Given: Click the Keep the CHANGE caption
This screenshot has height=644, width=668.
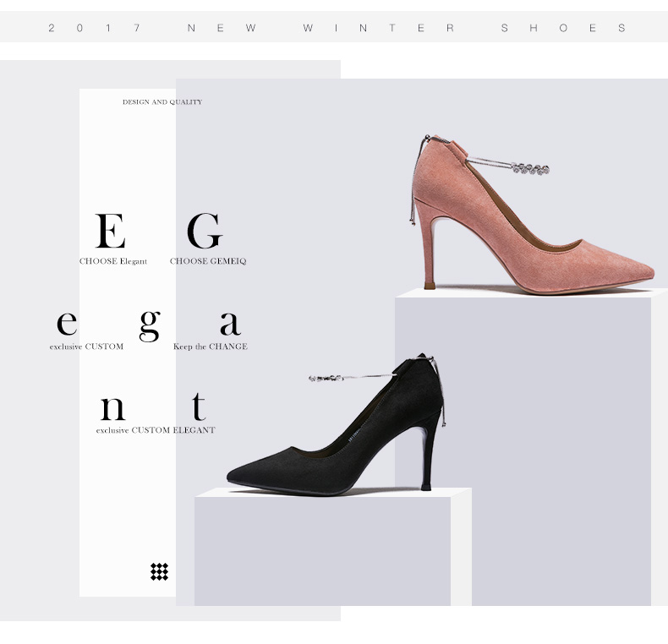Looking at the screenshot, I should (211, 347).
